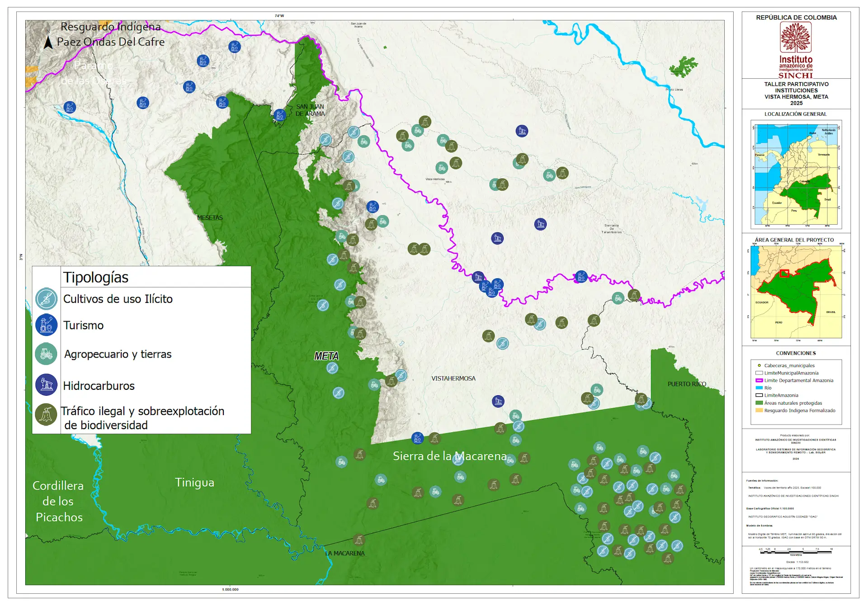Screen dimensions: 868x606
Task: Click the PUERTO RICO municipality label
Action: [x=686, y=384]
